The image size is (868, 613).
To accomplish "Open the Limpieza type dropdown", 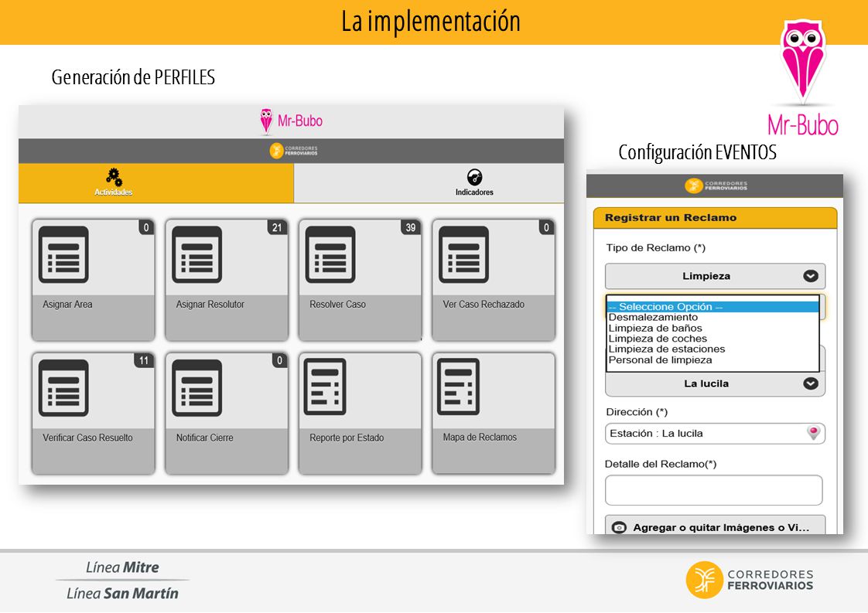I will [x=716, y=276].
